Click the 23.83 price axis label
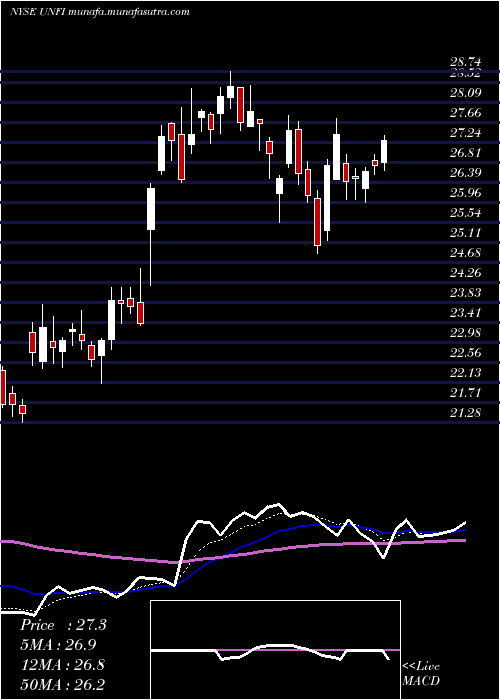This screenshot has width=500, height=700. 465,293
